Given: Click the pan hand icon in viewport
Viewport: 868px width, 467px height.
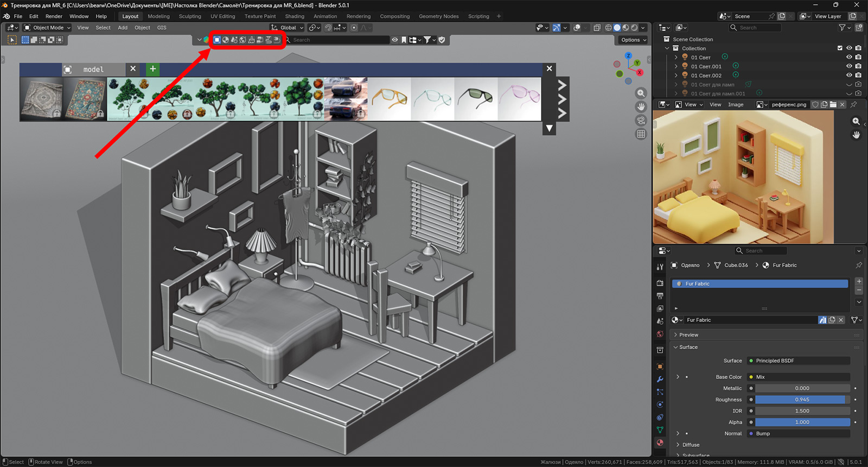Looking at the screenshot, I should (641, 107).
